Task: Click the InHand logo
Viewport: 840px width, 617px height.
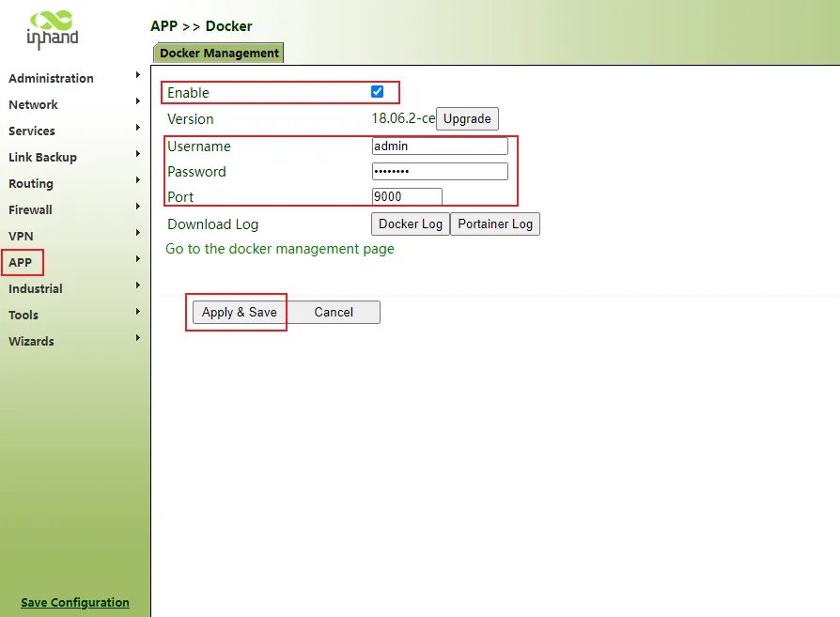Action: 53,30
